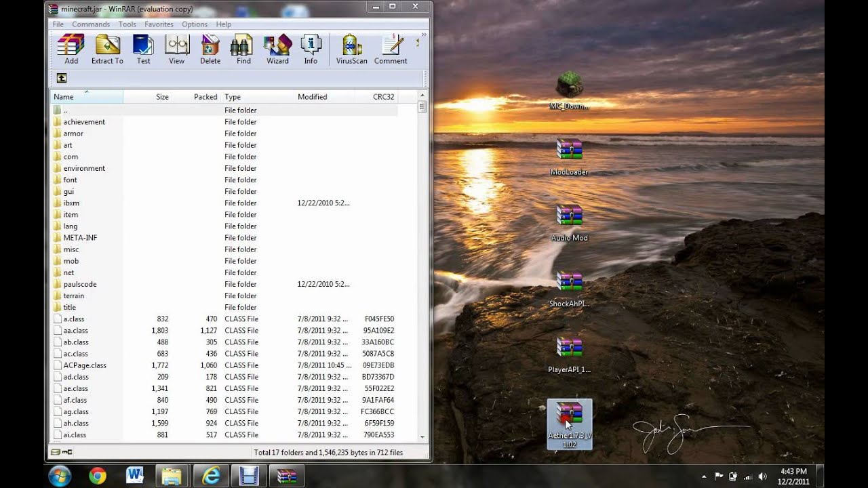Select the Aether desktop archive
Screen dimensions: 868x488
pos(570,424)
